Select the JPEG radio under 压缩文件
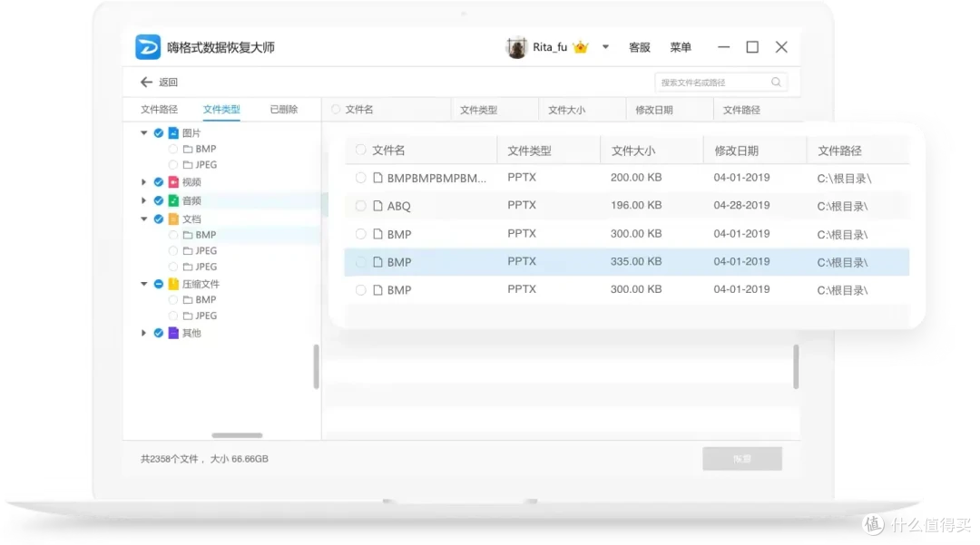Screen dimensions: 980x545 point(173,316)
